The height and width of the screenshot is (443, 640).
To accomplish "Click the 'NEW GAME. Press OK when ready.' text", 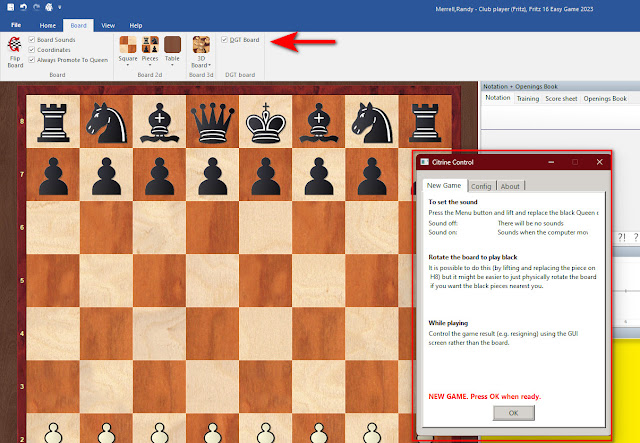I will point(484,396).
